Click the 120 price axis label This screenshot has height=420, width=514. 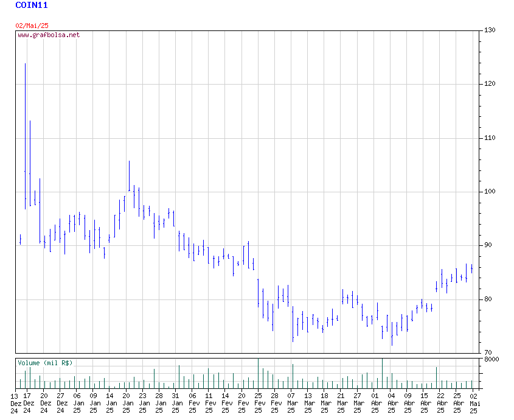click(490, 84)
